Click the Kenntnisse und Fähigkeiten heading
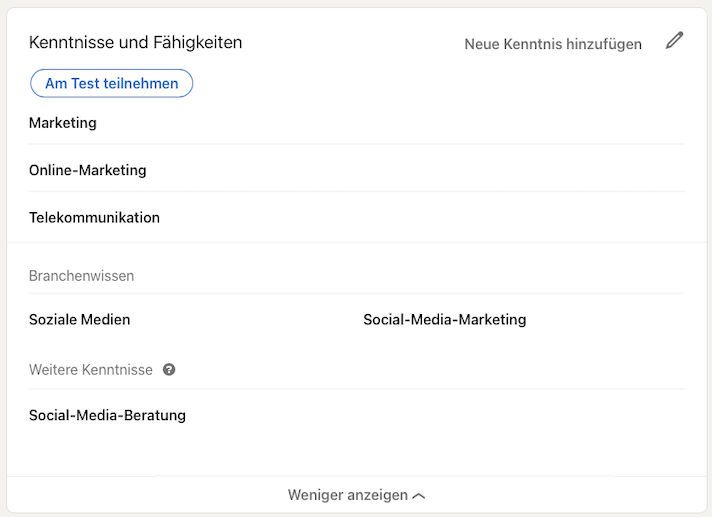The height and width of the screenshot is (517, 712). 135,43
